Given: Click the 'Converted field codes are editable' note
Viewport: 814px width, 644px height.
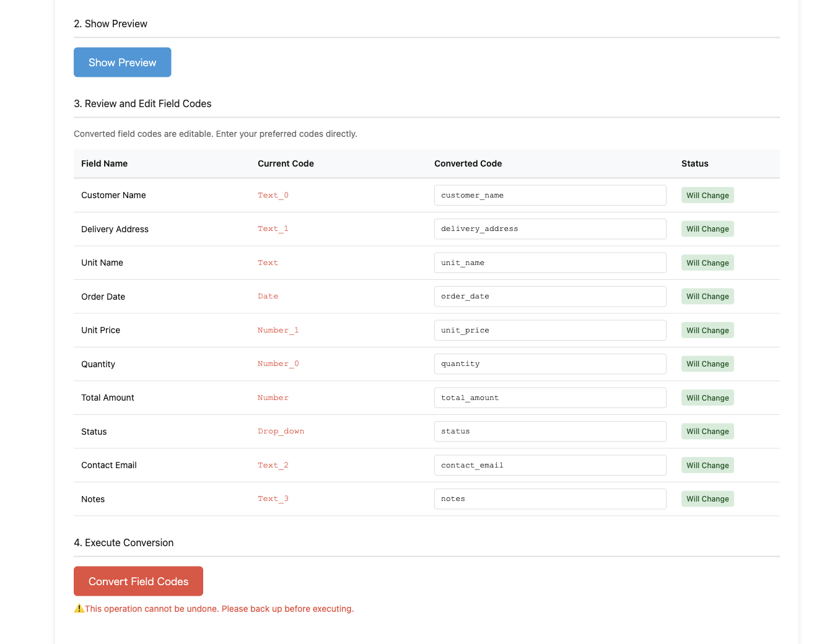Looking at the screenshot, I should tap(216, 134).
